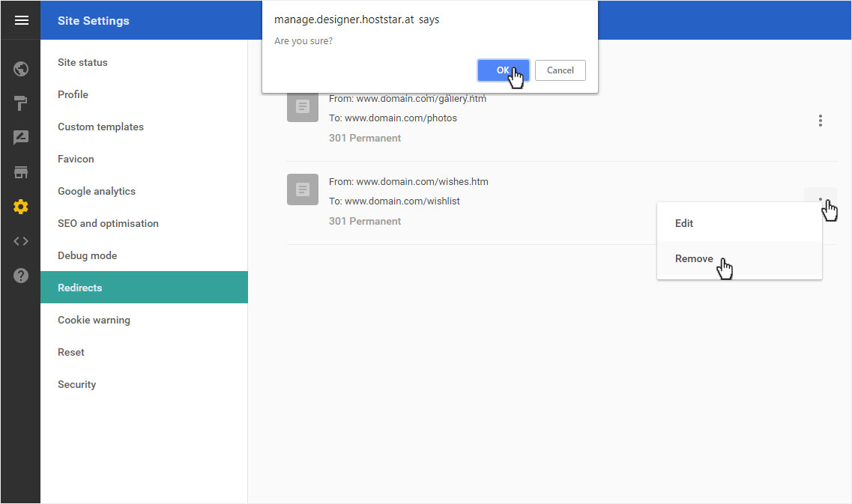Open the code brackets icon
This screenshot has height=504, width=852.
click(x=21, y=241)
